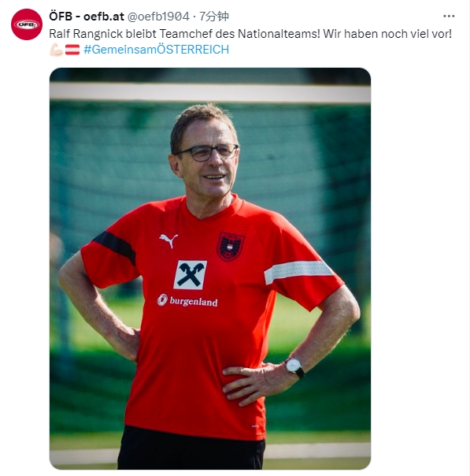Image resolution: width=470 pixels, height=476 pixels.
Task: Click the ÖFB - oefb.at display name
Action: point(87,17)
